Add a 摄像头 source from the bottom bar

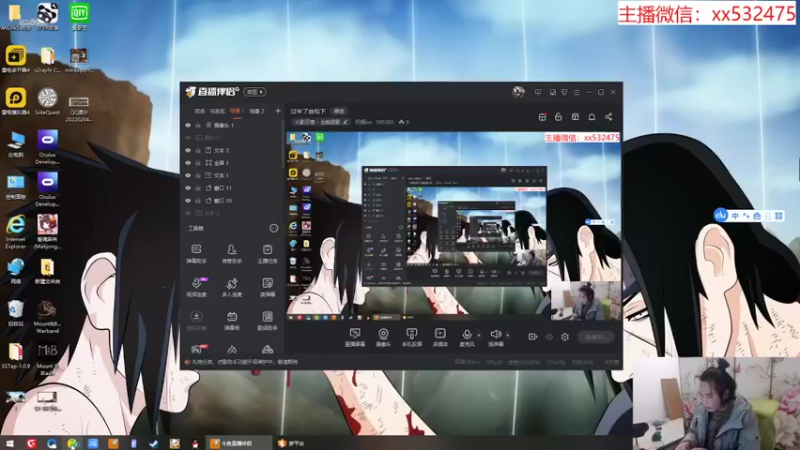383,337
